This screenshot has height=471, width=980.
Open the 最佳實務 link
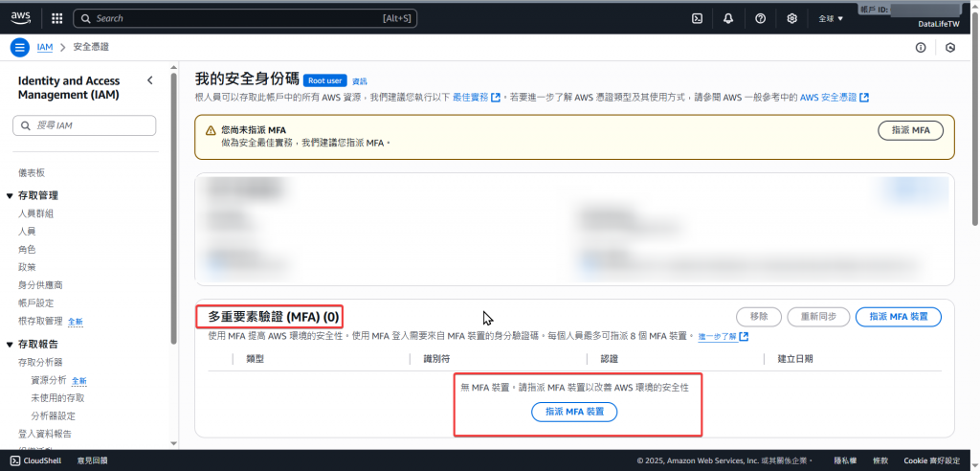tap(470, 98)
